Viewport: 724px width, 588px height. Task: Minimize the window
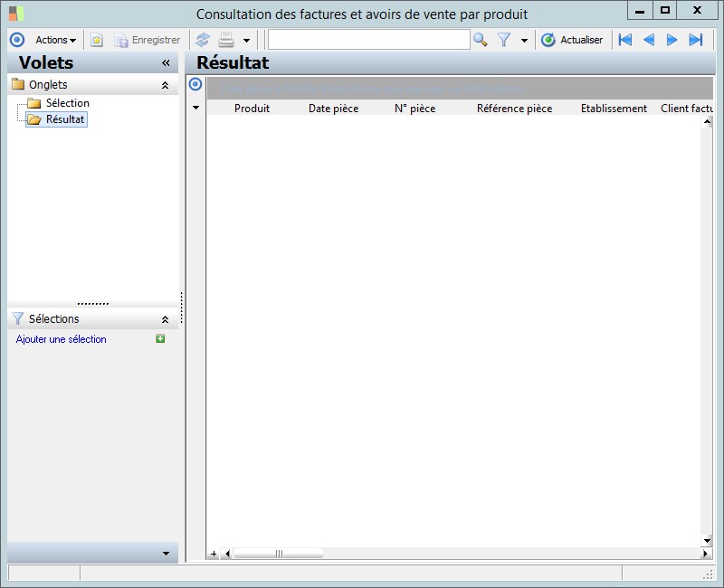(x=640, y=11)
